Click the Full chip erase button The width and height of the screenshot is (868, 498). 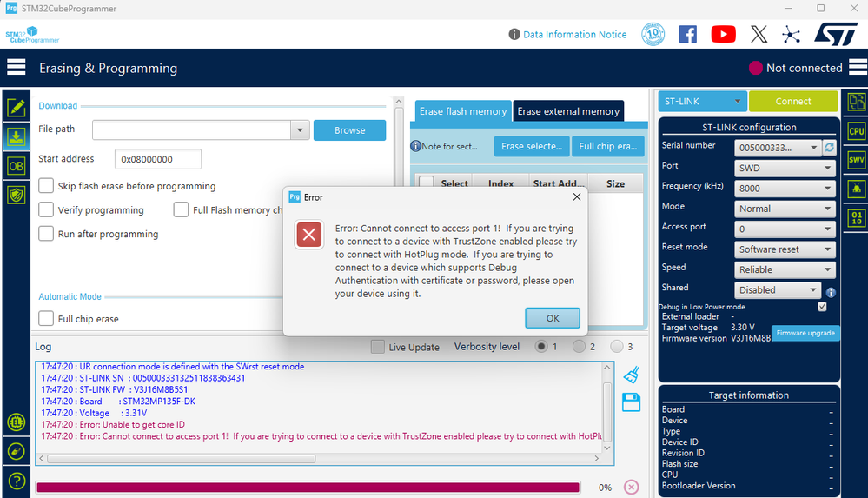point(608,146)
